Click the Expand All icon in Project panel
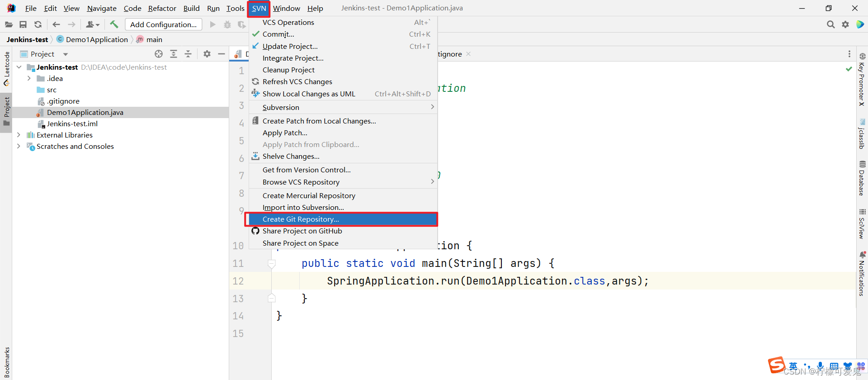Screen dimensions: 868x380 pyautogui.click(x=174, y=54)
